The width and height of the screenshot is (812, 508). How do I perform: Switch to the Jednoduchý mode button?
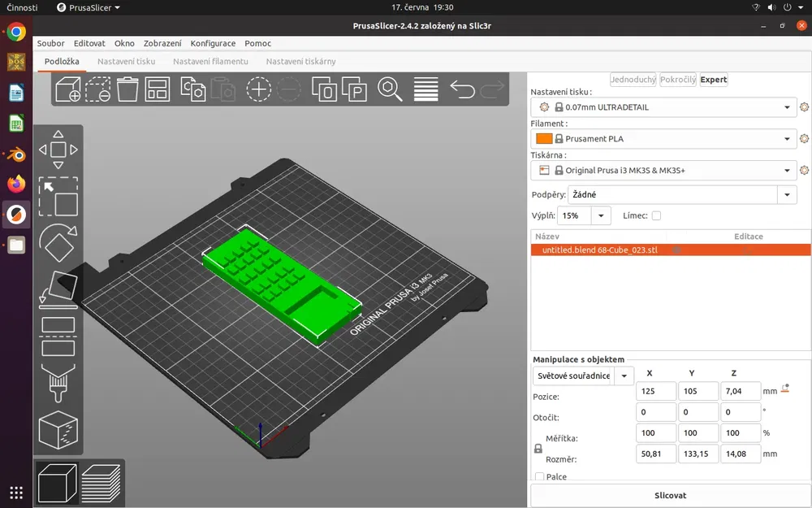pos(633,80)
